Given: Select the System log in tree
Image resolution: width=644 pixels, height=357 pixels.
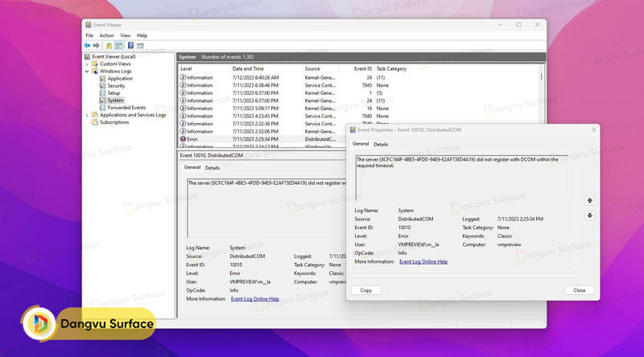Looking at the screenshot, I should pyautogui.click(x=115, y=101).
